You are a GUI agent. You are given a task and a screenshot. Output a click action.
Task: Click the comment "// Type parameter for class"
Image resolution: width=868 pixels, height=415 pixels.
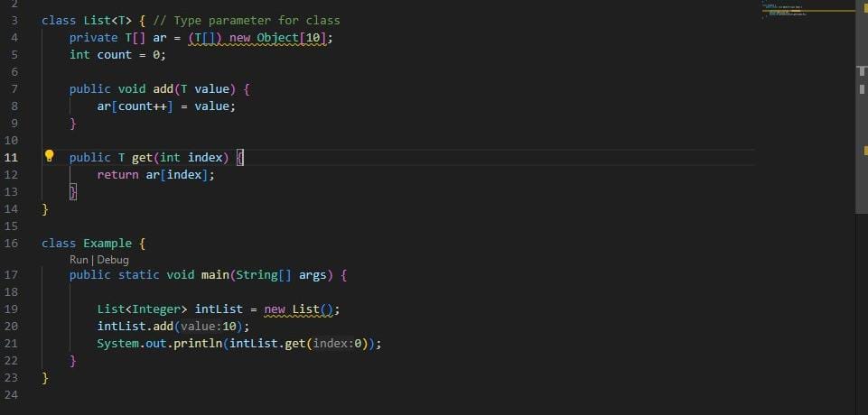(x=247, y=21)
